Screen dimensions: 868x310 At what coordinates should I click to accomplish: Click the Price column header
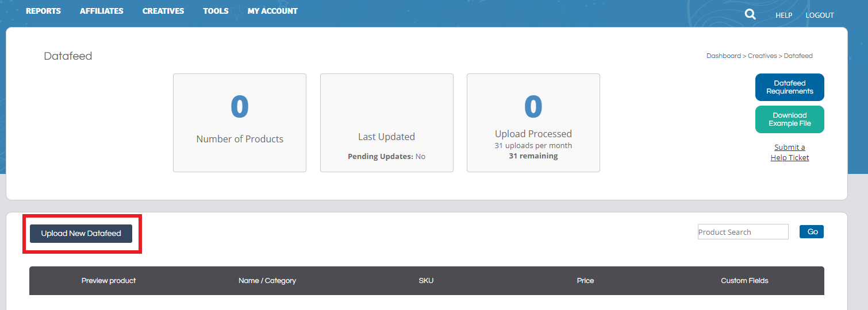pos(585,281)
